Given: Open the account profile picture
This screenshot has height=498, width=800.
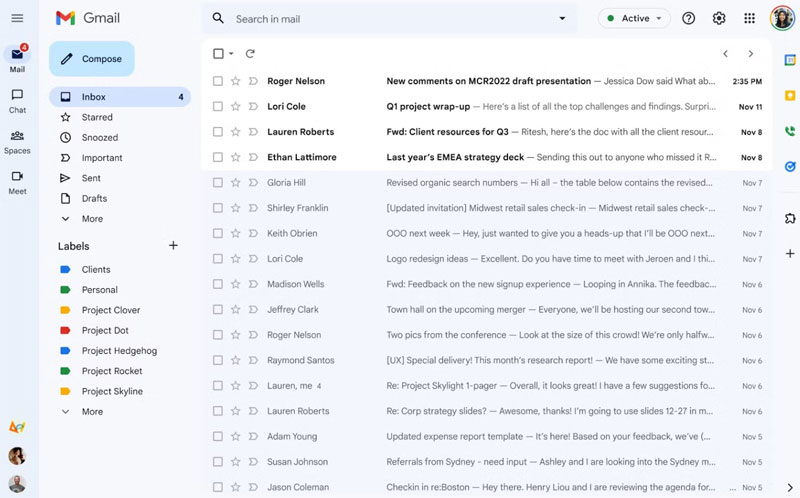Looking at the screenshot, I should 782,18.
